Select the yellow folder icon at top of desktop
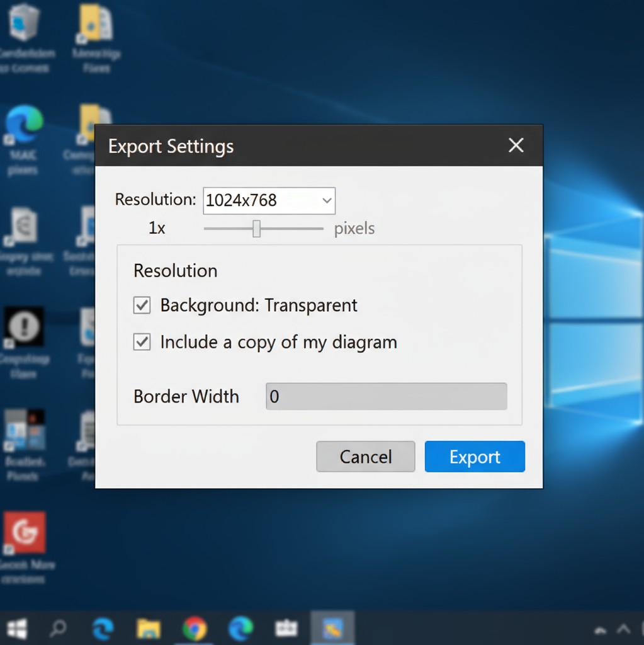The width and height of the screenshot is (644, 645). pos(96,23)
